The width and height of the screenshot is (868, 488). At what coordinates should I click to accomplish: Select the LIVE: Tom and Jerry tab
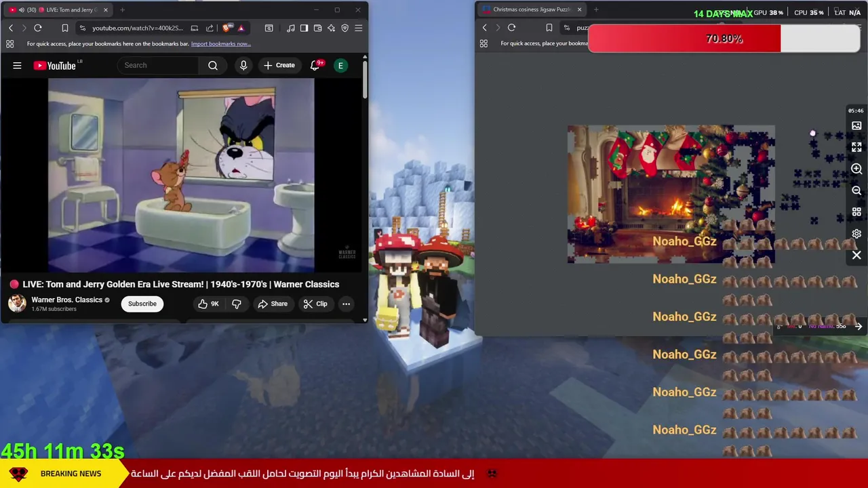[58, 9]
